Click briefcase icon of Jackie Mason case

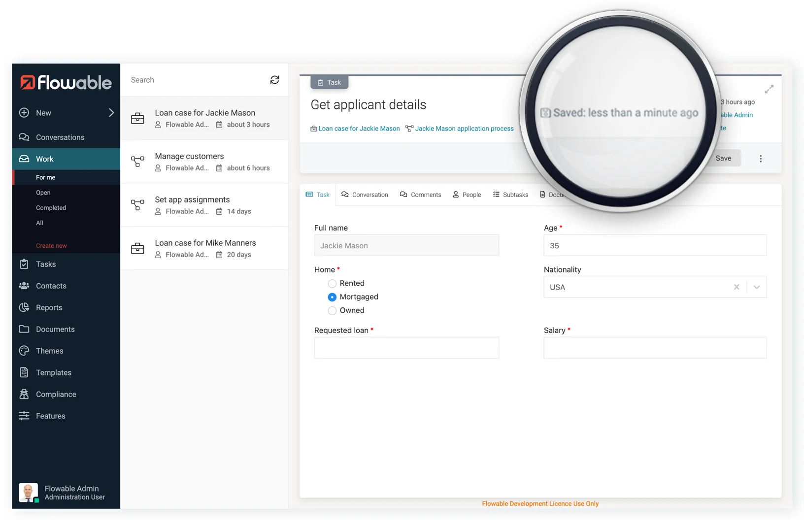pyautogui.click(x=137, y=118)
